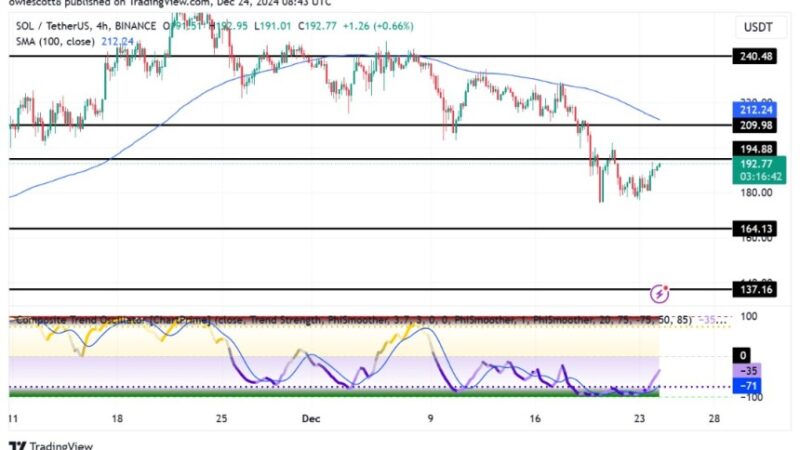Click the L191.01 low value in header
This screenshot has width=800, height=450.
tap(273, 26)
